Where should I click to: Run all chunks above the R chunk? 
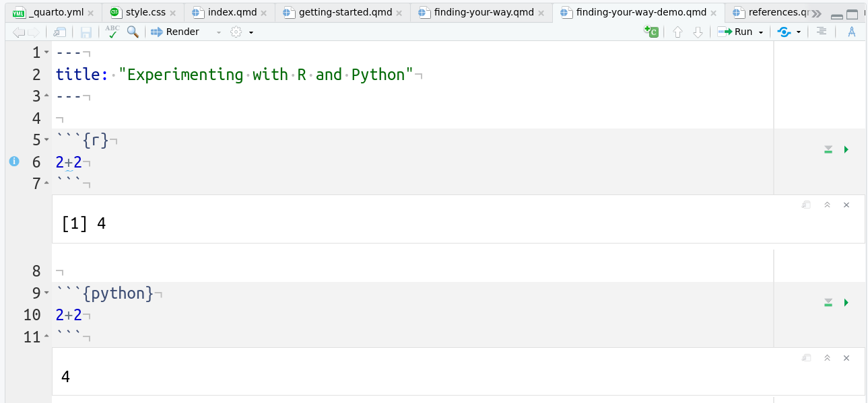coord(828,149)
